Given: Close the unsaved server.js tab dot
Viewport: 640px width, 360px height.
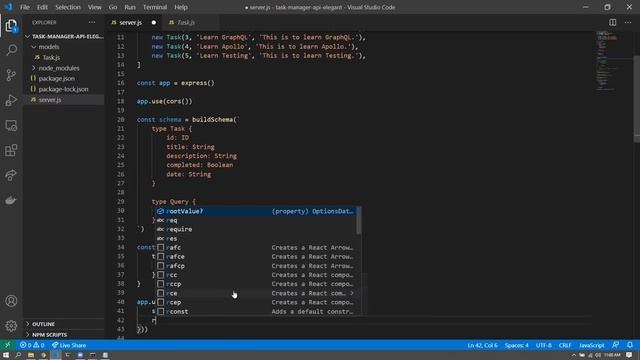Looking at the screenshot, I should (153, 22).
